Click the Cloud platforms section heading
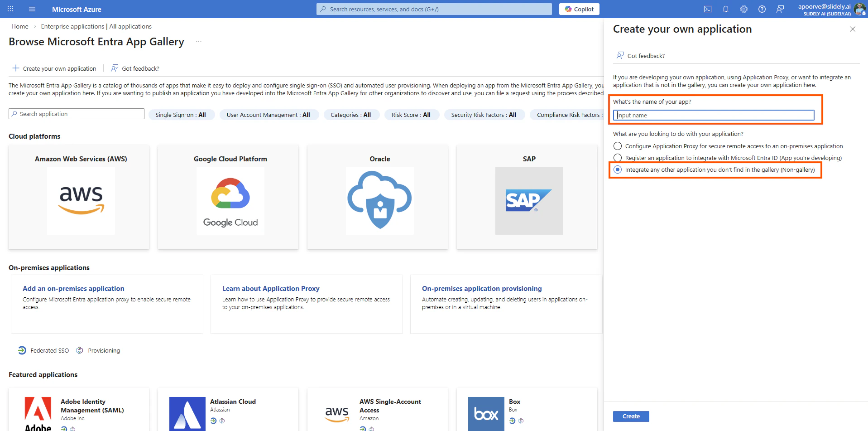 coord(34,136)
